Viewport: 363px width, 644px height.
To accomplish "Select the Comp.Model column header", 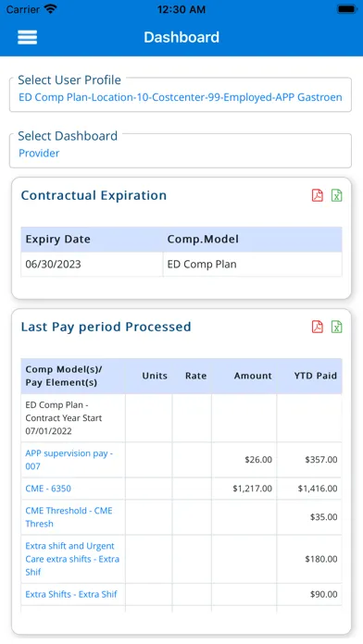I will [203, 239].
